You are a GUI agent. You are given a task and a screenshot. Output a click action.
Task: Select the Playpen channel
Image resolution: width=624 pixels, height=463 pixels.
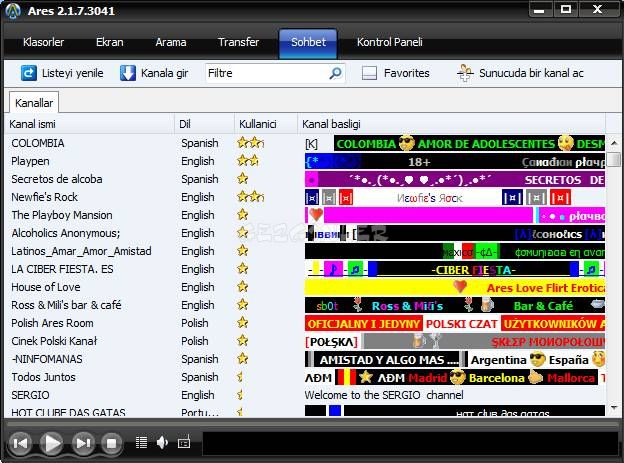[x=30, y=161]
